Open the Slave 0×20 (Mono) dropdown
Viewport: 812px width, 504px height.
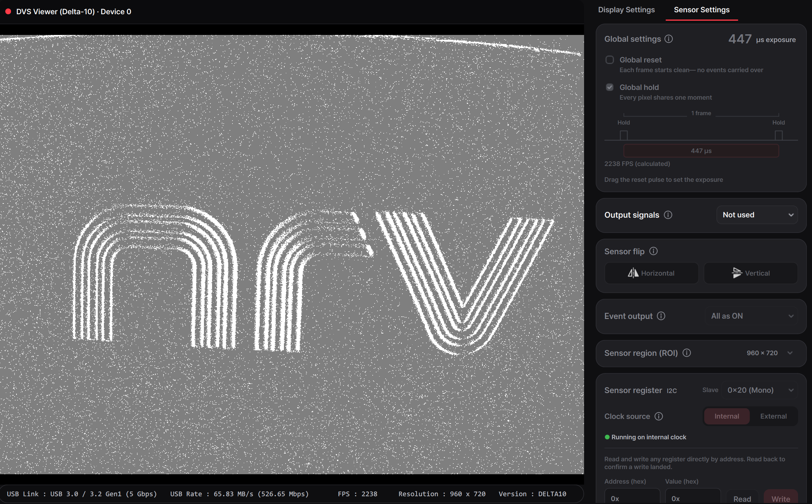760,390
